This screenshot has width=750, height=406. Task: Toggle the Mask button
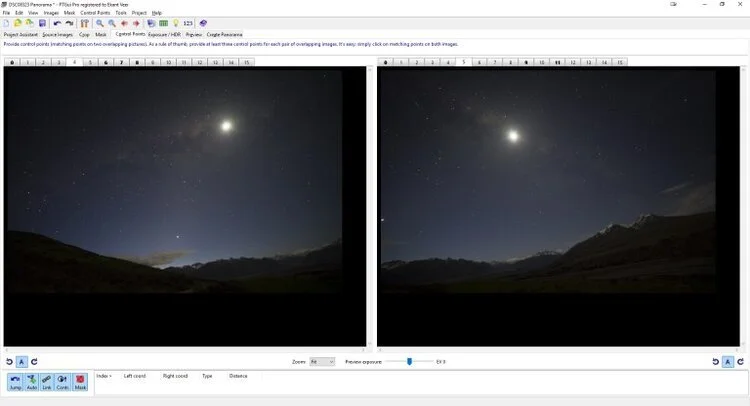pos(80,382)
